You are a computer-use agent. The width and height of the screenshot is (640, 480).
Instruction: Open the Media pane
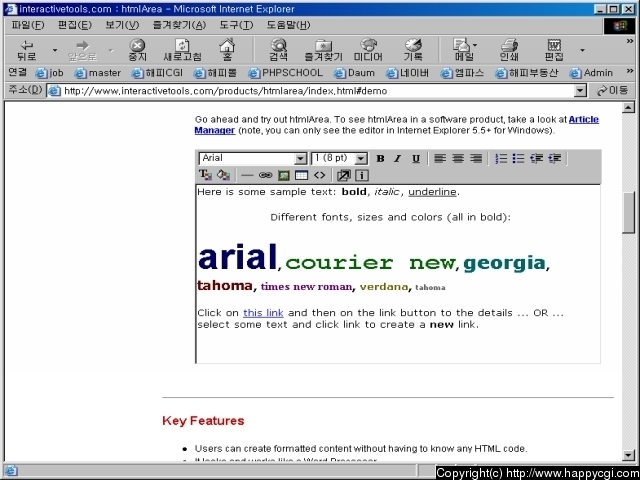click(x=368, y=50)
